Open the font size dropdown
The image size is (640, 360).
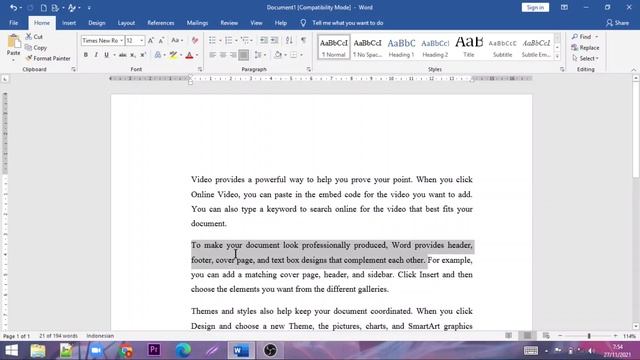point(142,40)
